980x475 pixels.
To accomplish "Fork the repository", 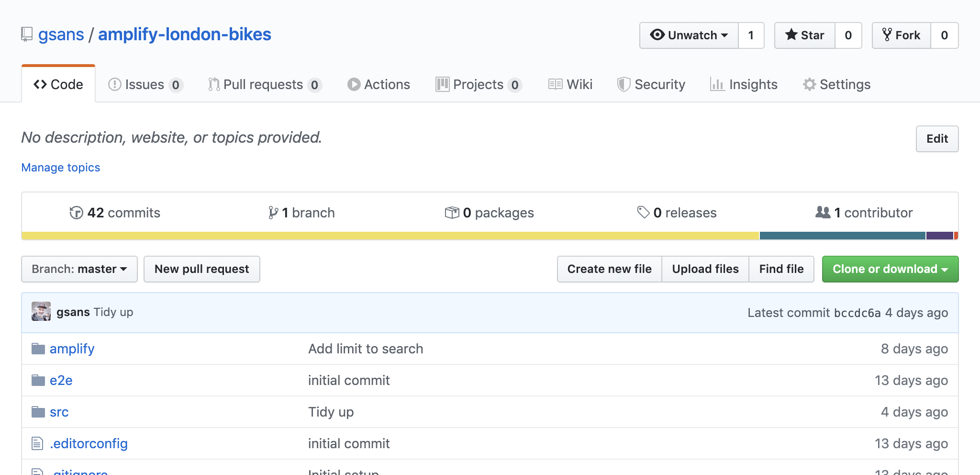I will tap(902, 35).
